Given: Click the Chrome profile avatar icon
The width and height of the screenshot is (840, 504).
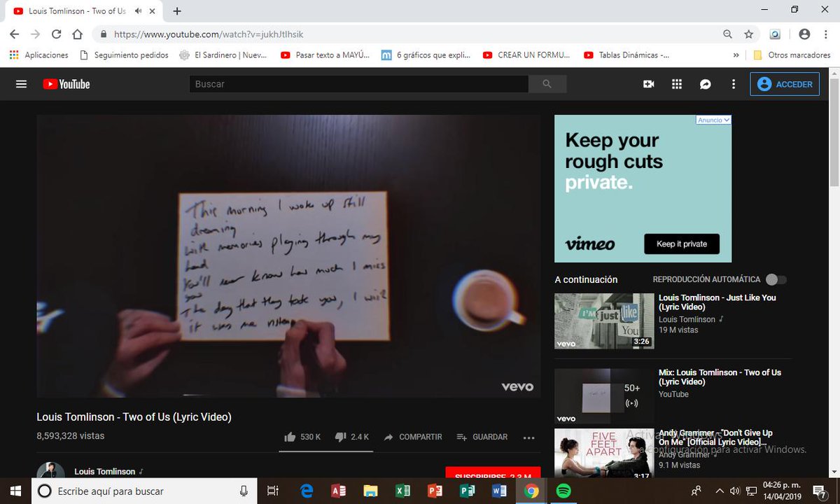Looking at the screenshot, I should pos(804,34).
